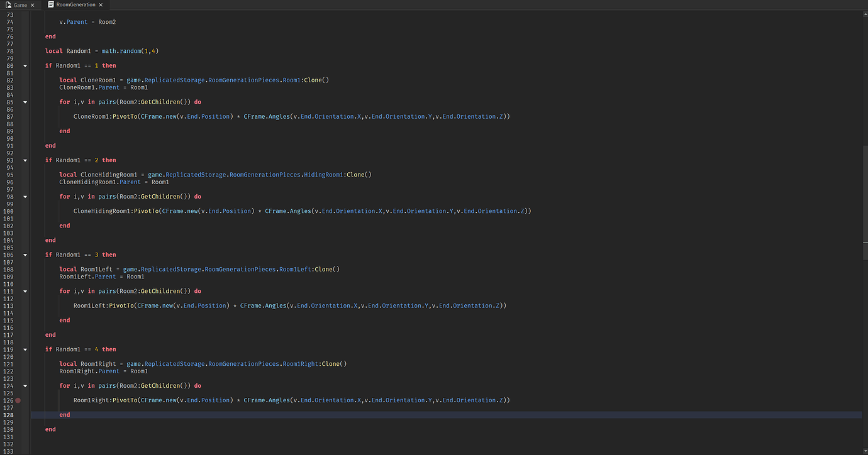Switch to the Game tab
868x455 pixels.
(19, 4)
